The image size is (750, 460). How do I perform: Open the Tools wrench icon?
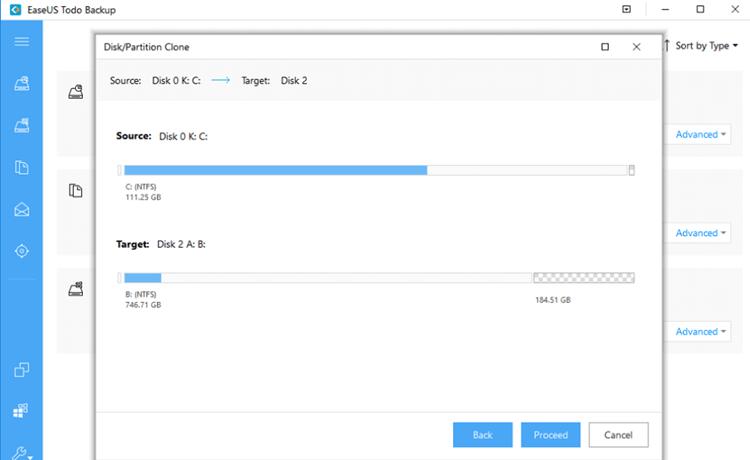point(20,452)
